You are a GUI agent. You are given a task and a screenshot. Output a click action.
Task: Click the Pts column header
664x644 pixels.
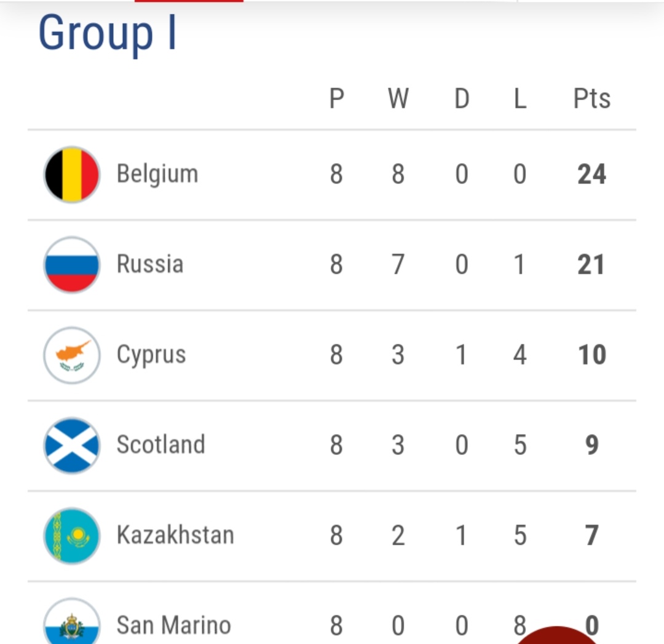click(x=591, y=99)
